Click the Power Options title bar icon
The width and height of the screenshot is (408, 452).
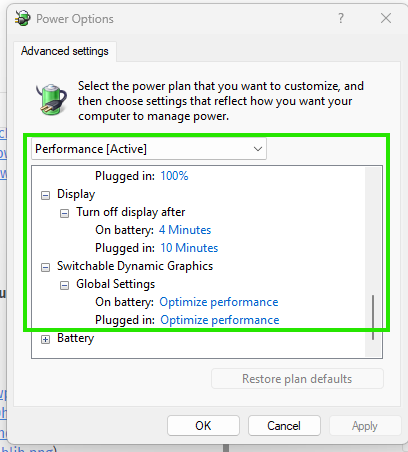tap(23, 18)
